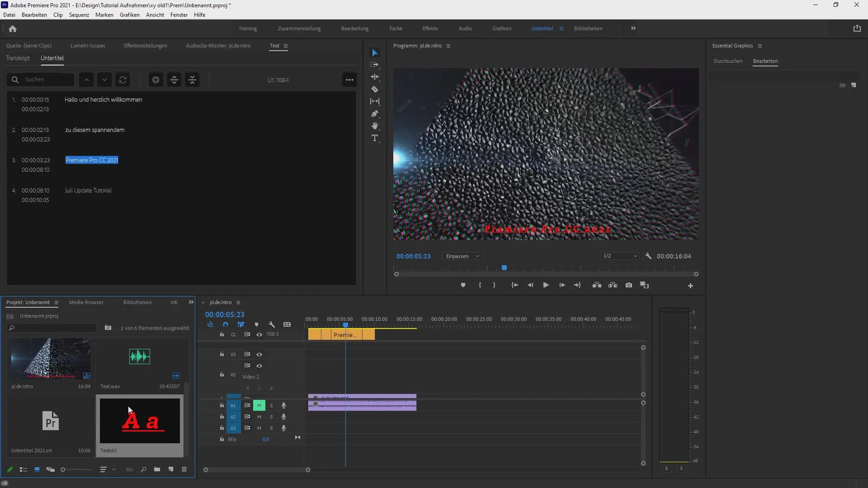Open the 1/2 playback resolution dropdown
868x488 pixels.
[620, 256]
